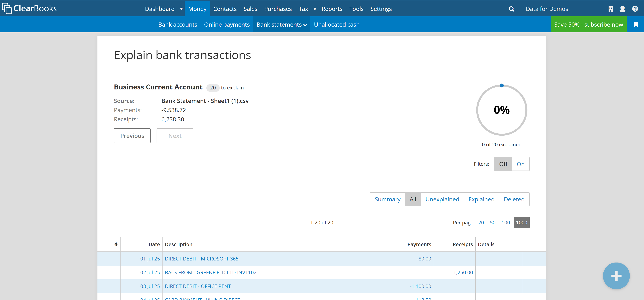Click the help question mark icon
The width and height of the screenshot is (644, 300).
click(x=635, y=9)
